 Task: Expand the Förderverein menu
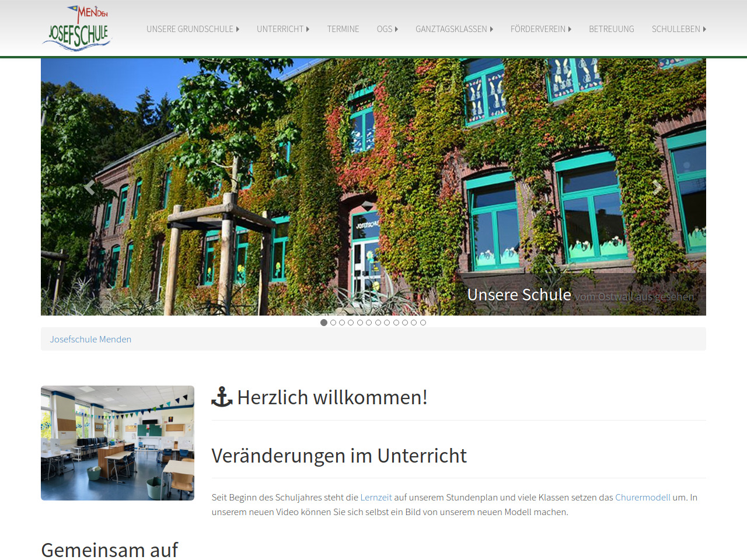coord(540,29)
